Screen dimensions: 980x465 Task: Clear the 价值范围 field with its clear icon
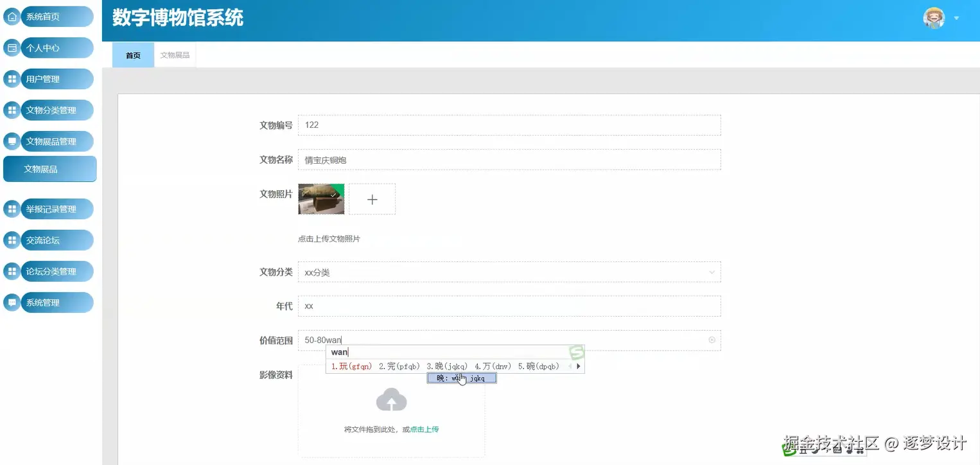pyautogui.click(x=712, y=340)
